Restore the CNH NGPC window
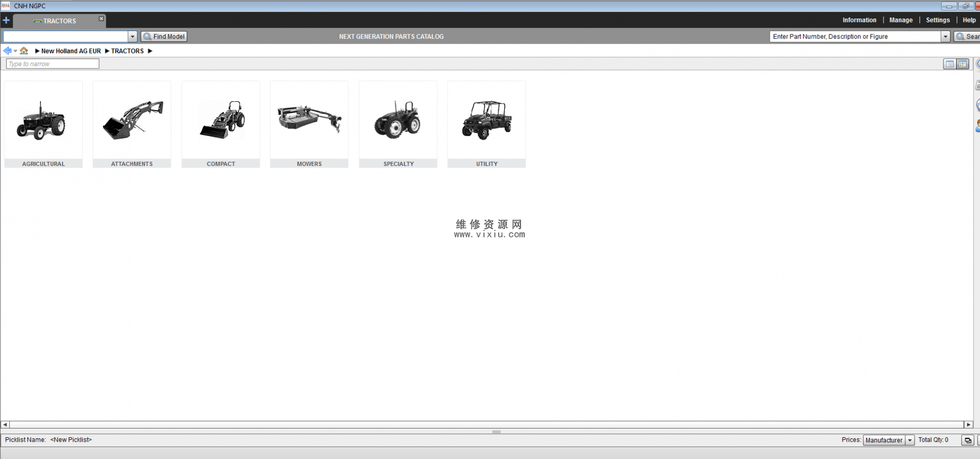Screen dimensions: 980x459 pyautogui.click(x=966, y=6)
